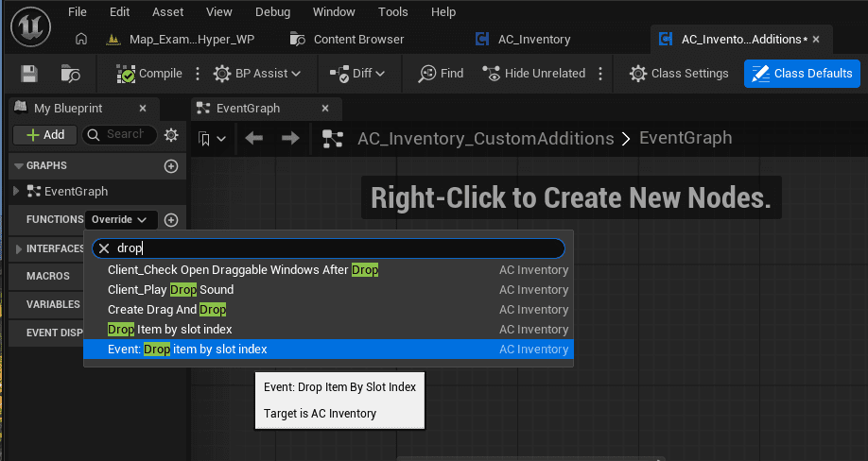The image size is (868, 461).
Task: Click the Find toolbar button
Action: pos(441,74)
